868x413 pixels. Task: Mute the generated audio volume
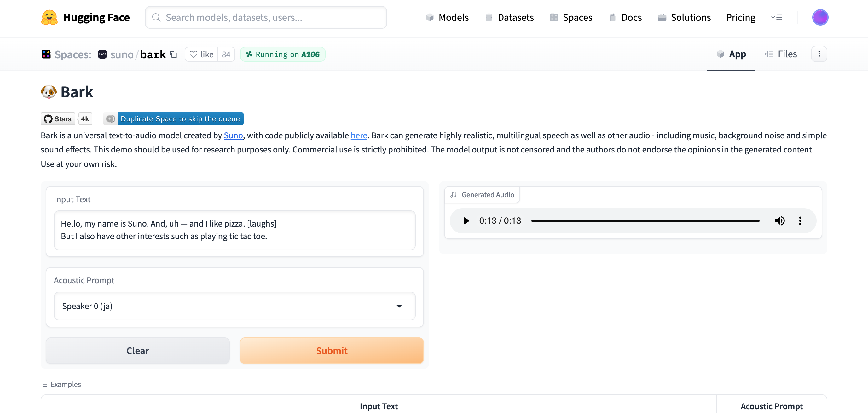[x=780, y=221]
